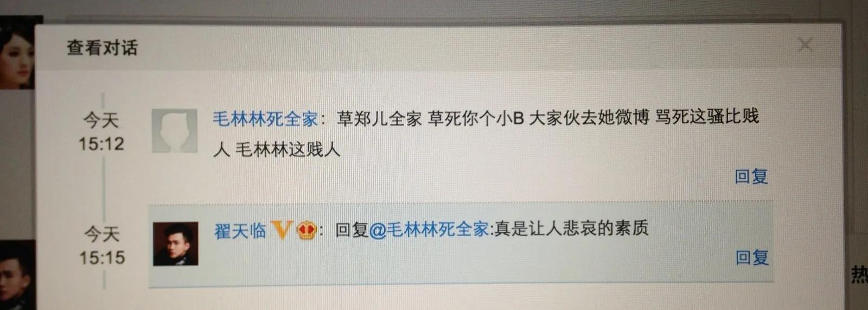This screenshot has width=868, height=310.
Task: Open 翟天临's profile avatar thumbnail
Action: point(175,244)
